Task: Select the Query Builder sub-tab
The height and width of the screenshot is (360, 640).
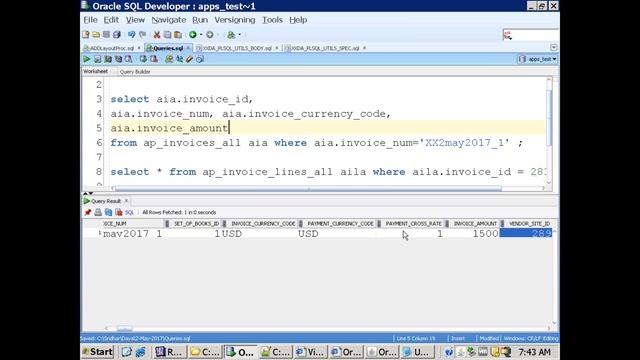Action: click(135, 72)
